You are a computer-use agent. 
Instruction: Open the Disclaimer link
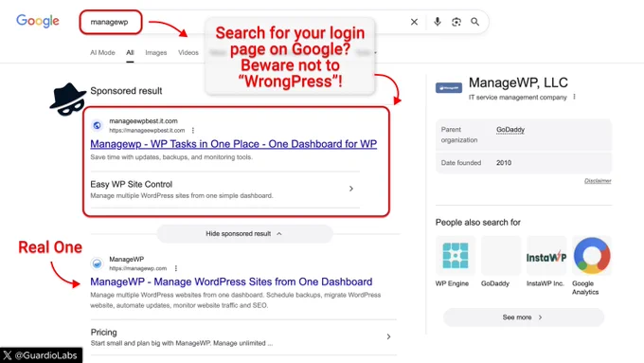598,181
